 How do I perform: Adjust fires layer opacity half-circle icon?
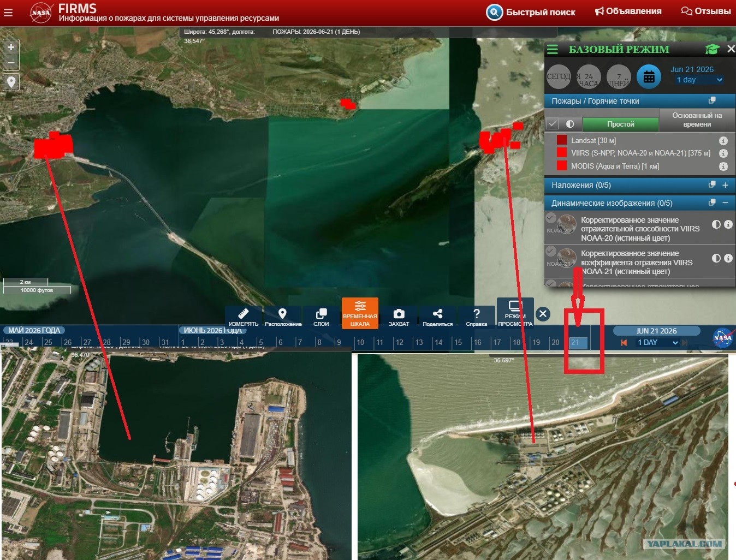click(x=570, y=124)
